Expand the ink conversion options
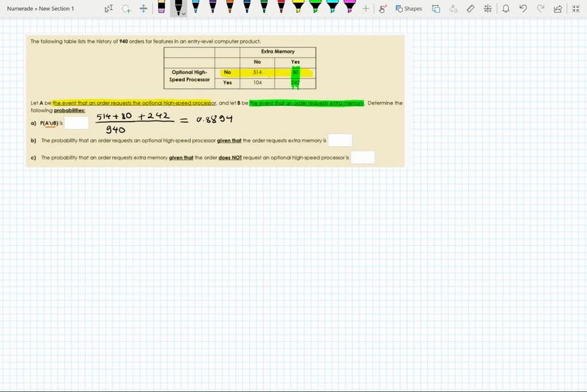The width and height of the screenshot is (587, 392). point(454,9)
